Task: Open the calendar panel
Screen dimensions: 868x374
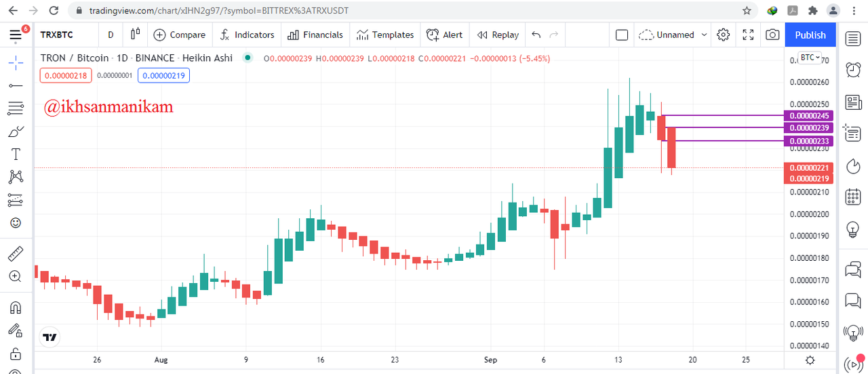Action: [x=852, y=197]
